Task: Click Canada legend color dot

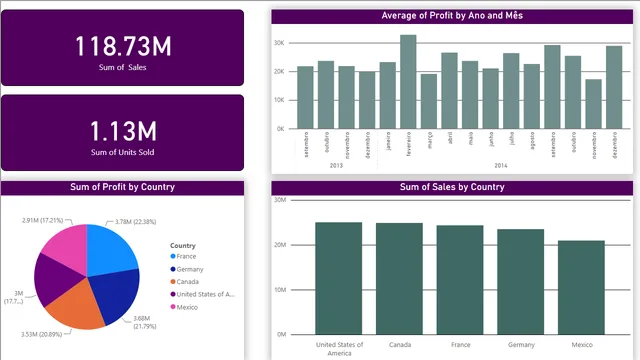Action: point(173,282)
